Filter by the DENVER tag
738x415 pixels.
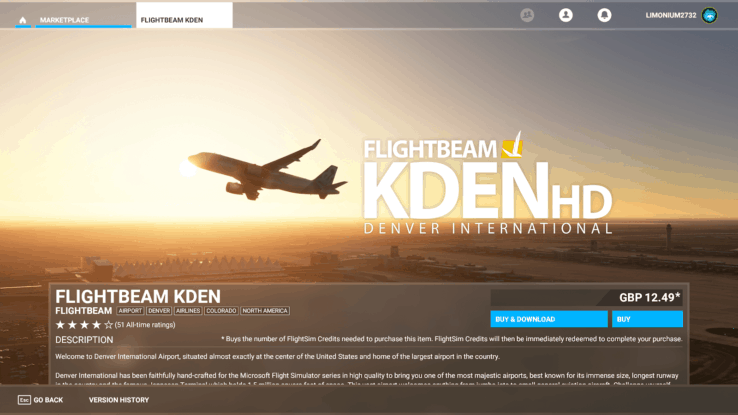click(x=159, y=311)
